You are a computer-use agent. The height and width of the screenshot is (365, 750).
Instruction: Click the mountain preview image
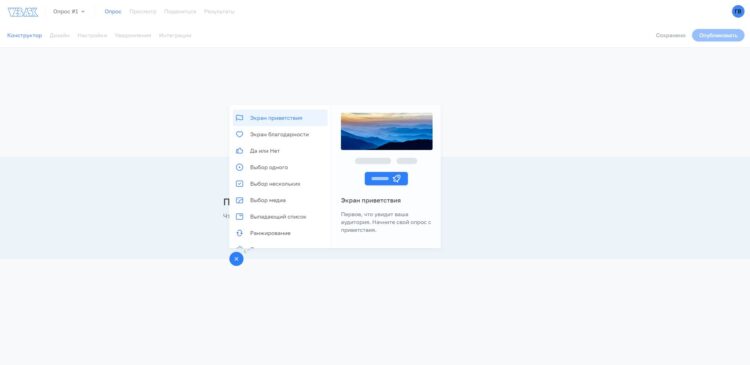pos(386,132)
